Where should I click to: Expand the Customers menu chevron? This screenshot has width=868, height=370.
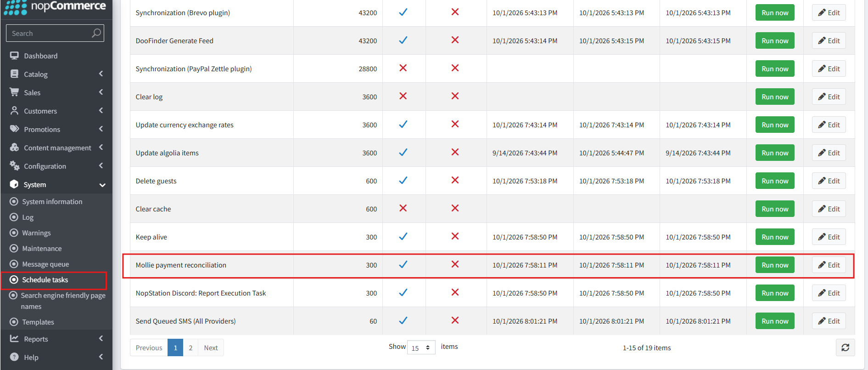tap(101, 110)
